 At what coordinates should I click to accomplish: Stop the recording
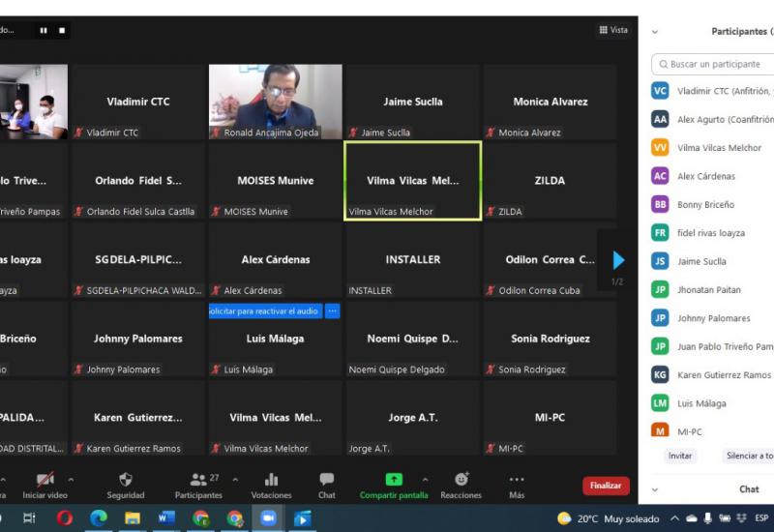tap(62, 31)
